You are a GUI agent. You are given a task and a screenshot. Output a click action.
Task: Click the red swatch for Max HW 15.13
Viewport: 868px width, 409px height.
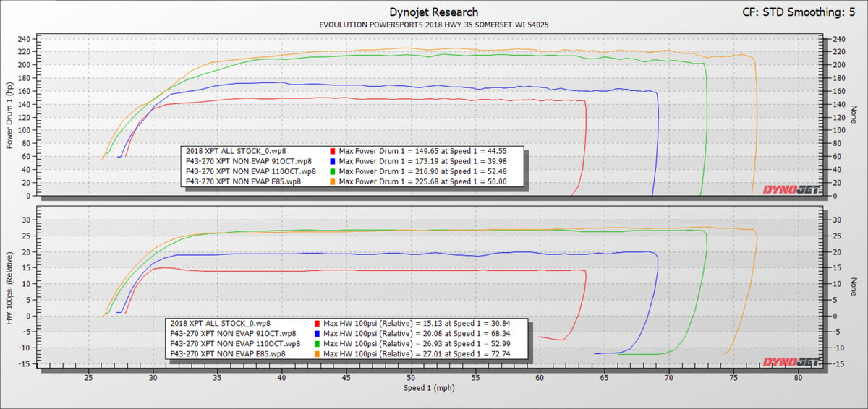(319, 324)
